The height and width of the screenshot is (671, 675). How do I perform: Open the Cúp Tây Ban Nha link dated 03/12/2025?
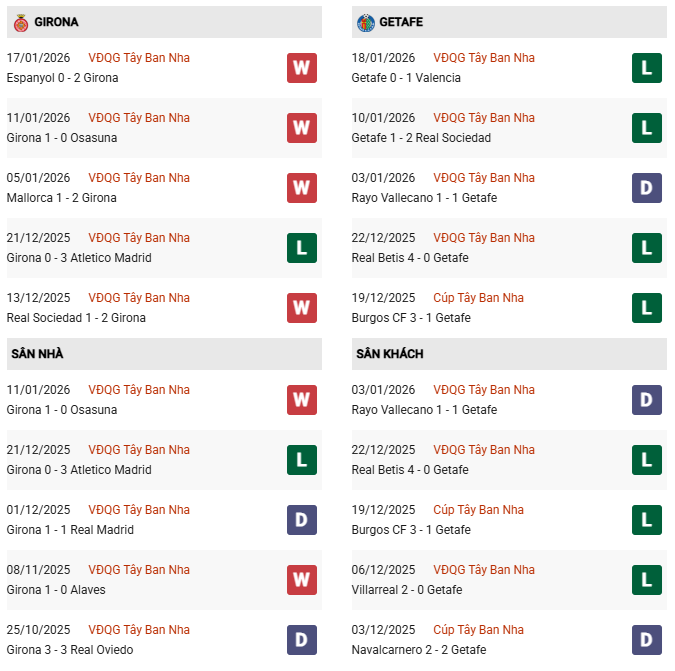pos(478,630)
